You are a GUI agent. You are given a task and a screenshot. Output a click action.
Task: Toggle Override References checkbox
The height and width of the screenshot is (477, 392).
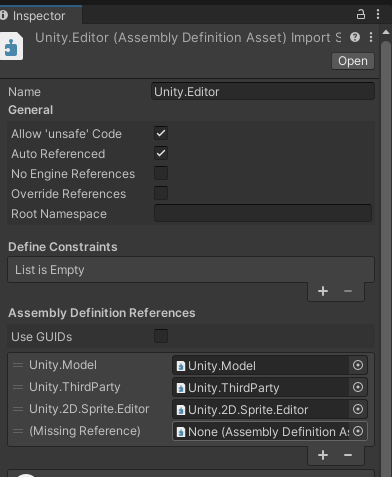(x=161, y=193)
